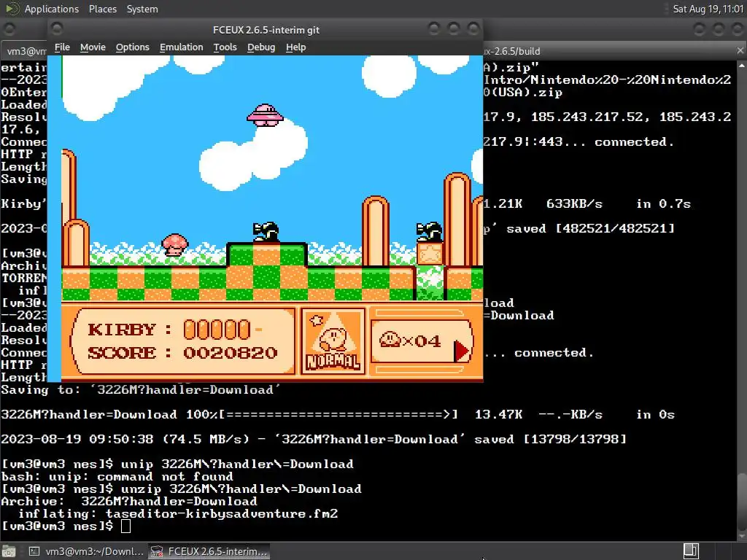Click the show desktop icon in bottom panel
Screen dimensions: 747x560
click(9, 551)
